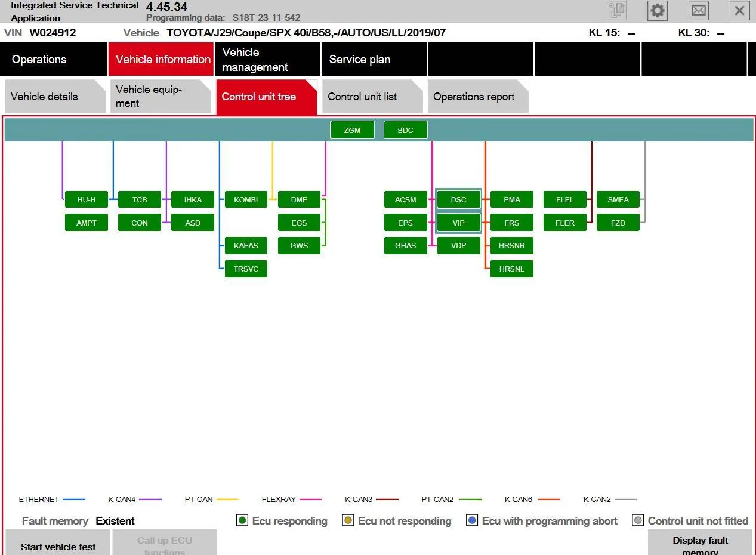Screen dimensions: 756x555
Task: Click the FZD control unit box
Action: [618, 223]
